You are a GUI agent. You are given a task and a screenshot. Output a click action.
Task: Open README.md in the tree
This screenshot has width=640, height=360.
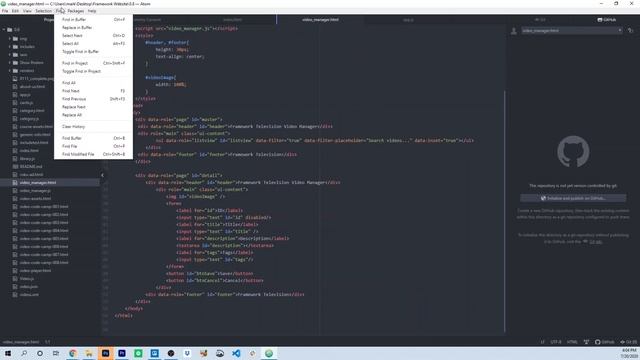(x=31, y=167)
